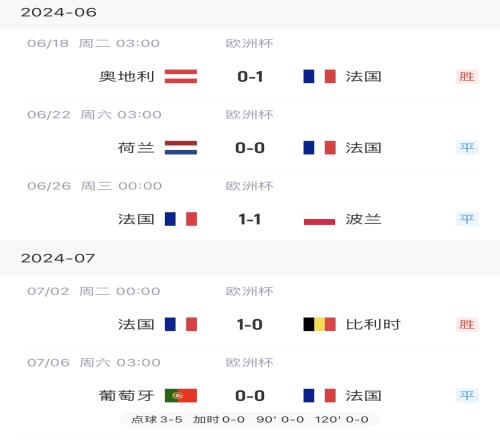Open the 0-1 Austria vs France score
Viewport: 500px width, 440px height.
click(250, 77)
